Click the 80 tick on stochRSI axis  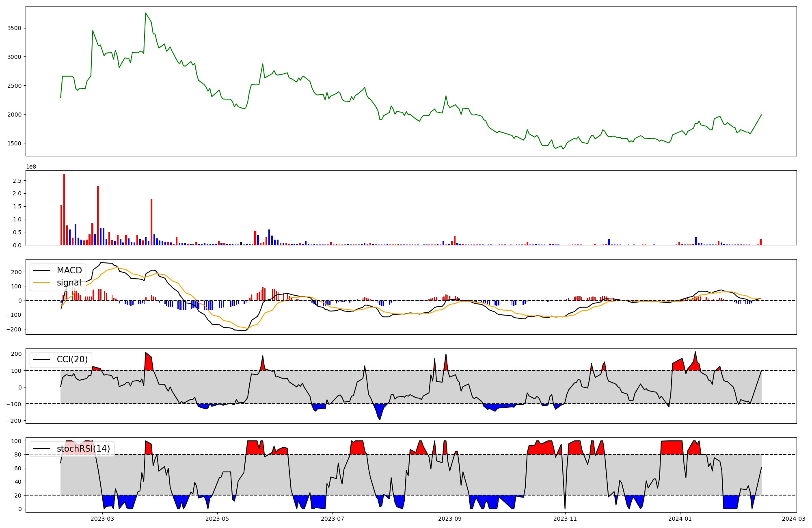18,454
